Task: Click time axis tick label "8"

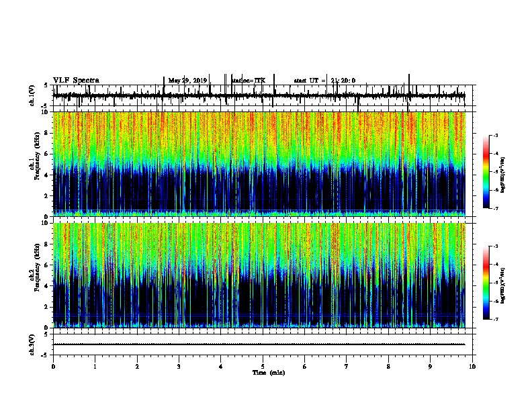Action: click(388, 367)
